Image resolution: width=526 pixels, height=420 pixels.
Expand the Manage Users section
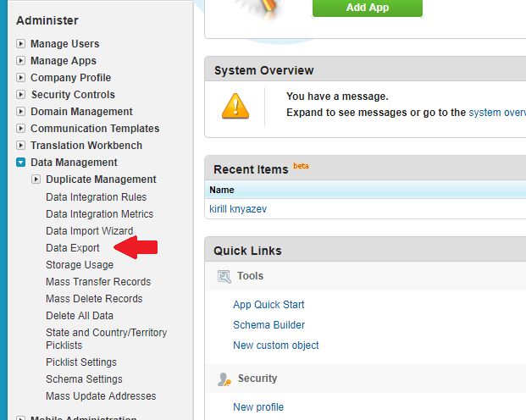[x=21, y=44]
